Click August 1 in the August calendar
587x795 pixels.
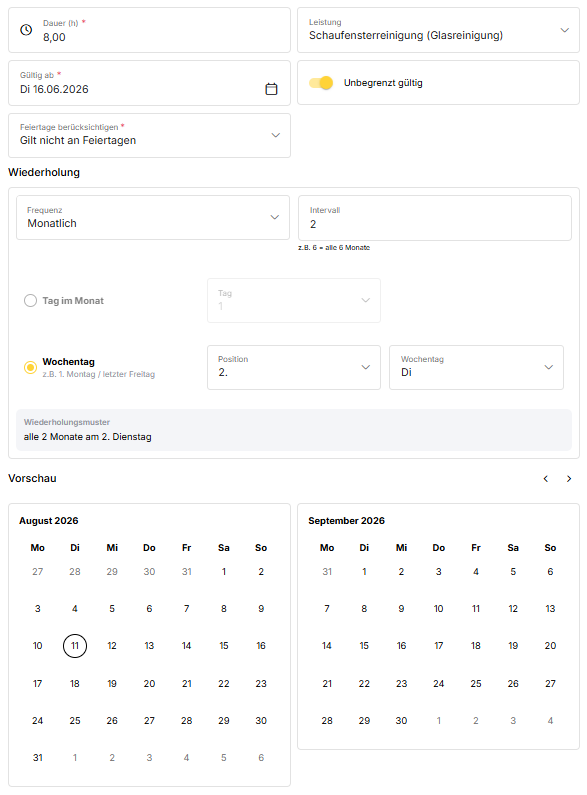coord(224,572)
